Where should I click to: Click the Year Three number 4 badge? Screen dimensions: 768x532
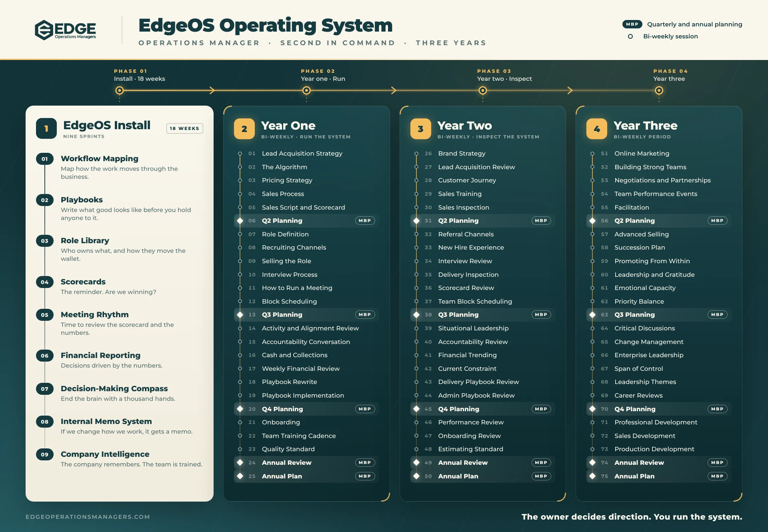pyautogui.click(x=597, y=129)
